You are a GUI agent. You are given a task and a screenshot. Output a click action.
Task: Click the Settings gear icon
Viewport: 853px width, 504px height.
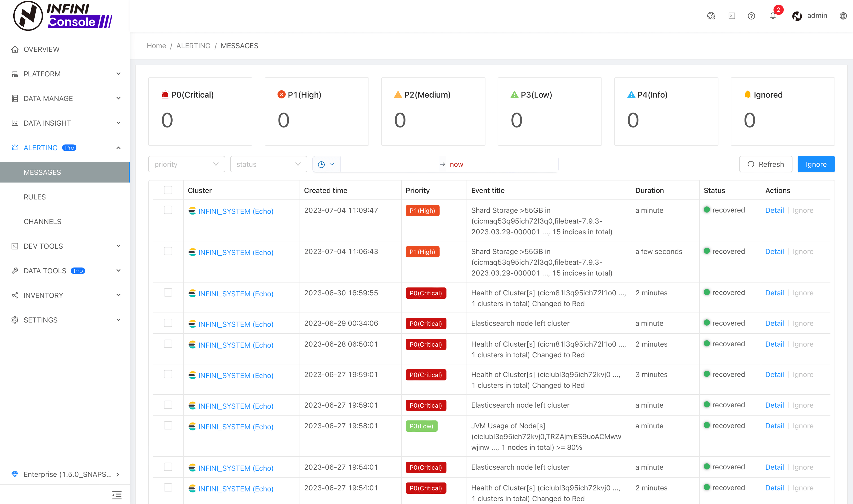[15, 320]
